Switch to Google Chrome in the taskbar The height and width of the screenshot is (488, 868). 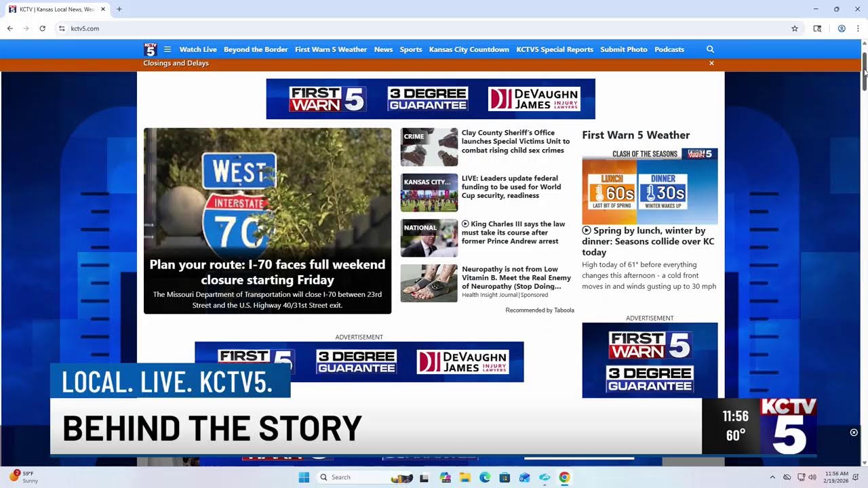tap(564, 477)
